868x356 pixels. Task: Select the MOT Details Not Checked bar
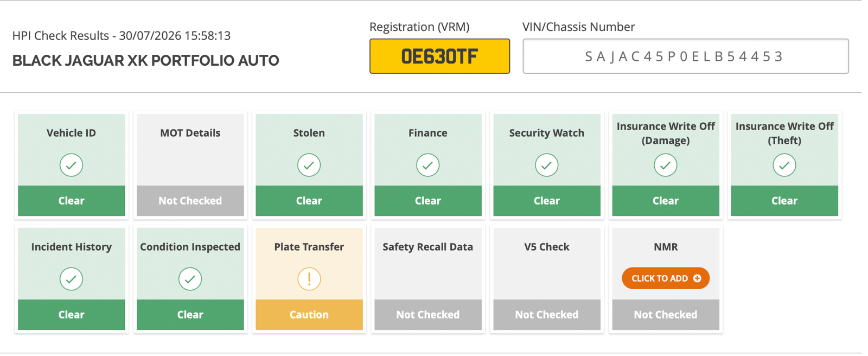tap(190, 201)
